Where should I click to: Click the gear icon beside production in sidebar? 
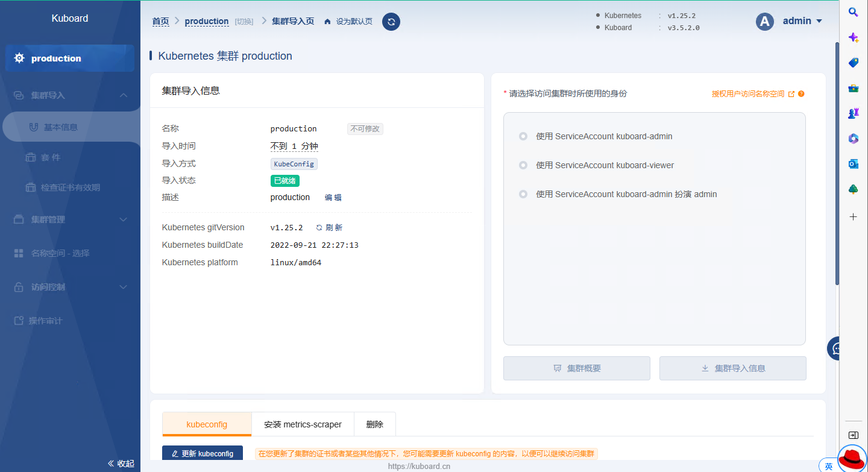click(19, 58)
